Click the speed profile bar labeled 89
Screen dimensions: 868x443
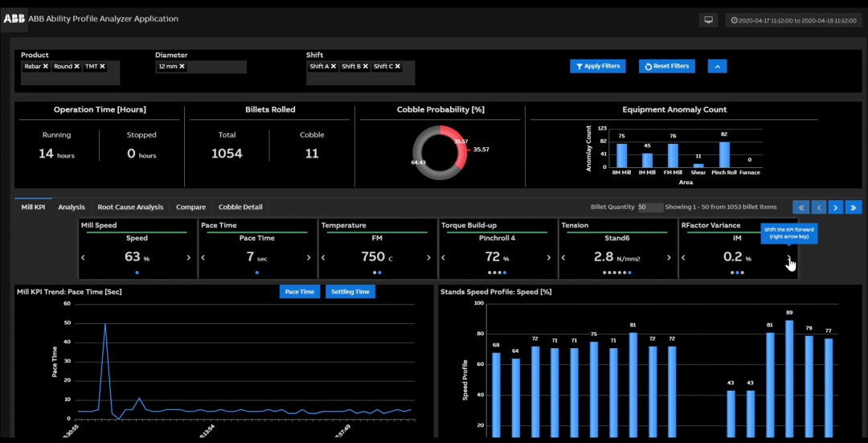coord(789,379)
